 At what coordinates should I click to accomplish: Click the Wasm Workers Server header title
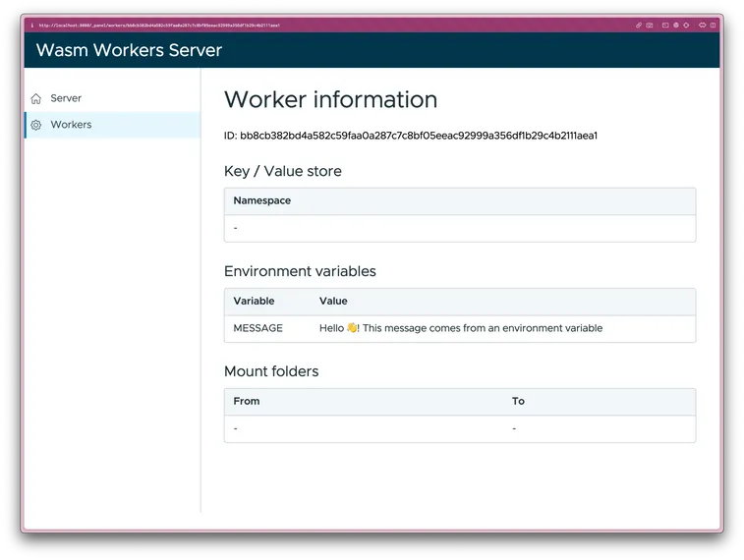point(129,50)
